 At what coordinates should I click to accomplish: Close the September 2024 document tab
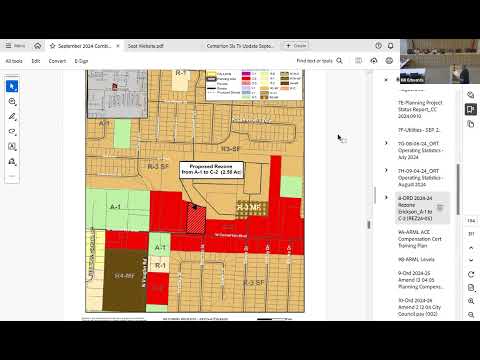tap(118, 46)
